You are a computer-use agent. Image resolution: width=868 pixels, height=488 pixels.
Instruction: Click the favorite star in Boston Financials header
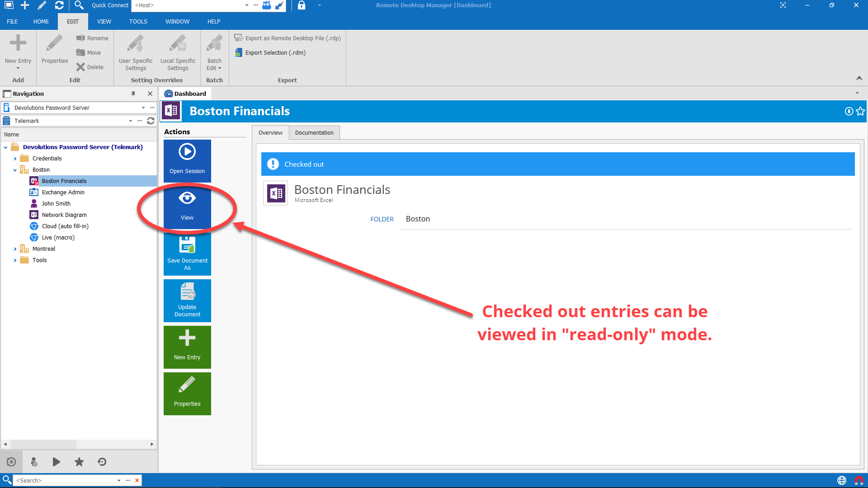click(860, 111)
